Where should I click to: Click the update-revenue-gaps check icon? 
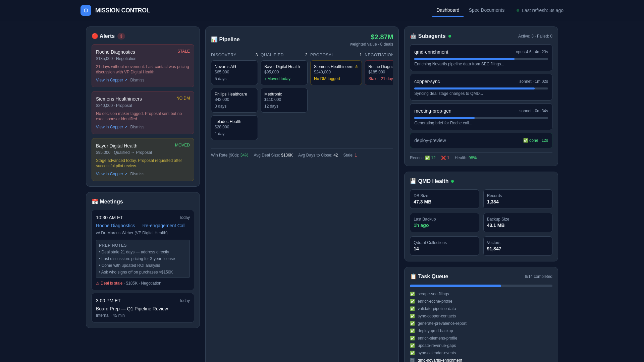[x=412, y=346]
